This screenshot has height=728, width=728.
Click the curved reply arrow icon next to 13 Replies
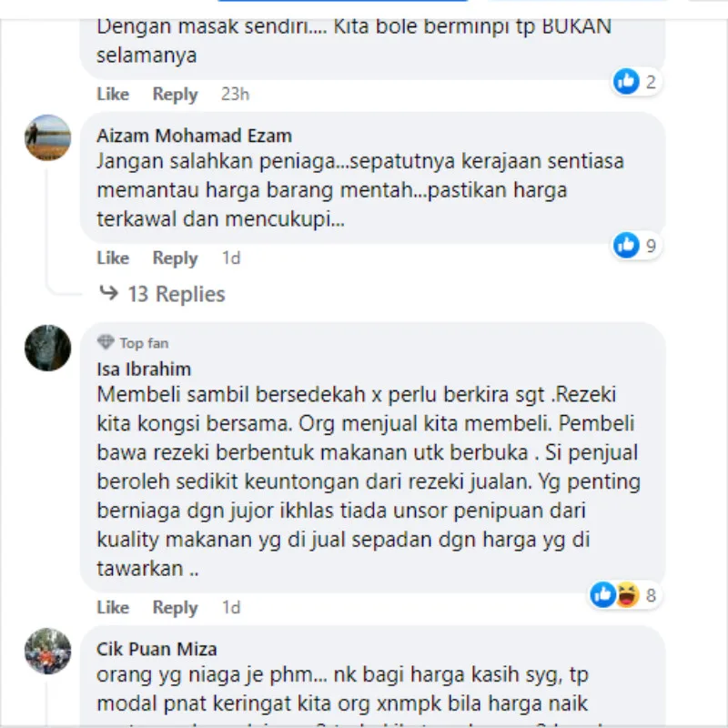click(x=108, y=293)
